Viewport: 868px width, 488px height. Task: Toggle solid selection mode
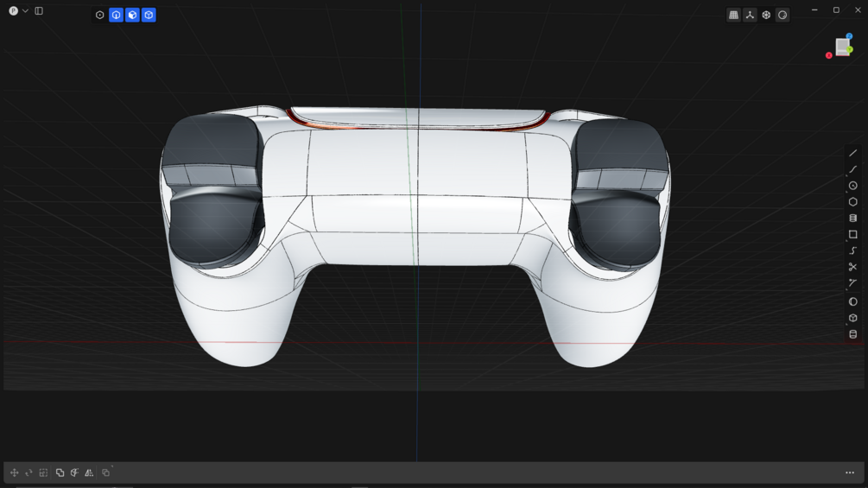click(149, 15)
